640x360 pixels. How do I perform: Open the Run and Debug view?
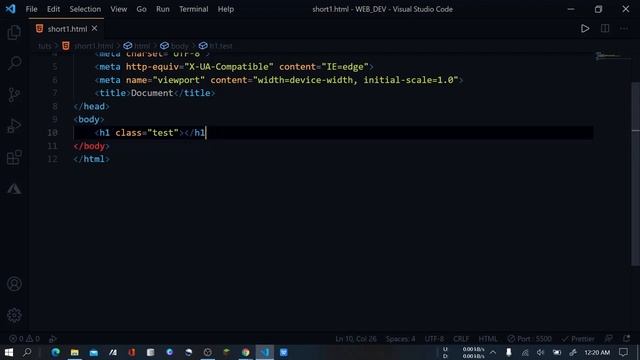tap(14, 126)
